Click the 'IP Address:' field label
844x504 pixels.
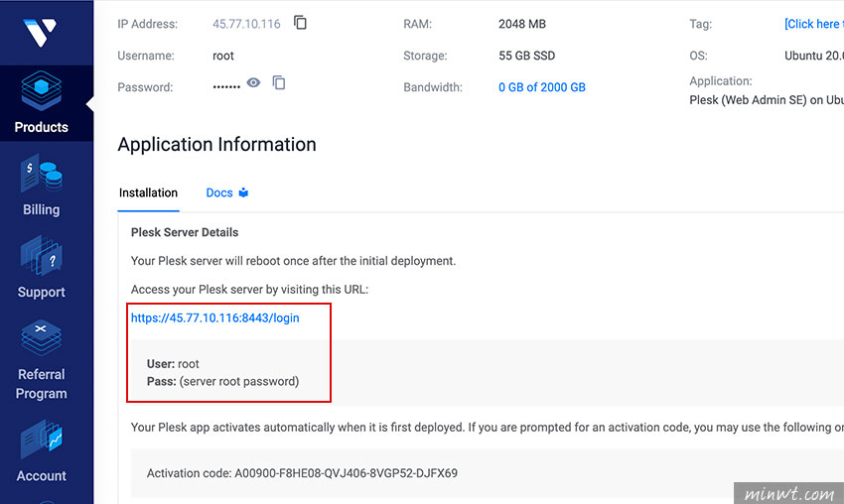tap(148, 24)
